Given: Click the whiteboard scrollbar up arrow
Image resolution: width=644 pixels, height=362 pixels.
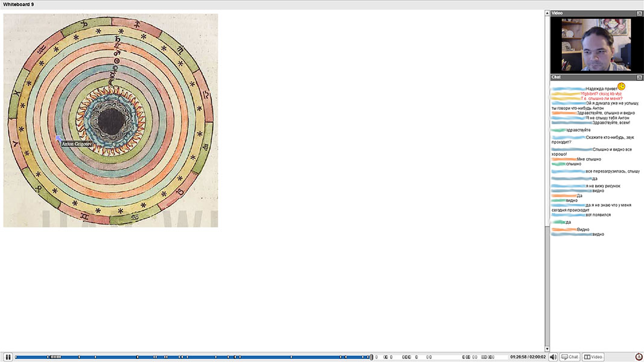Looking at the screenshot, I should click(547, 13).
